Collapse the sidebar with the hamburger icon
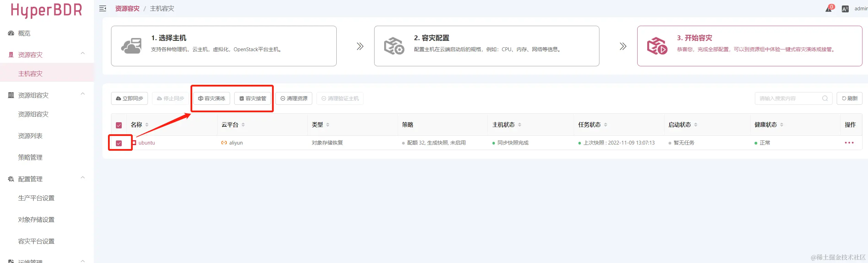This screenshot has width=868, height=263. pos(102,9)
